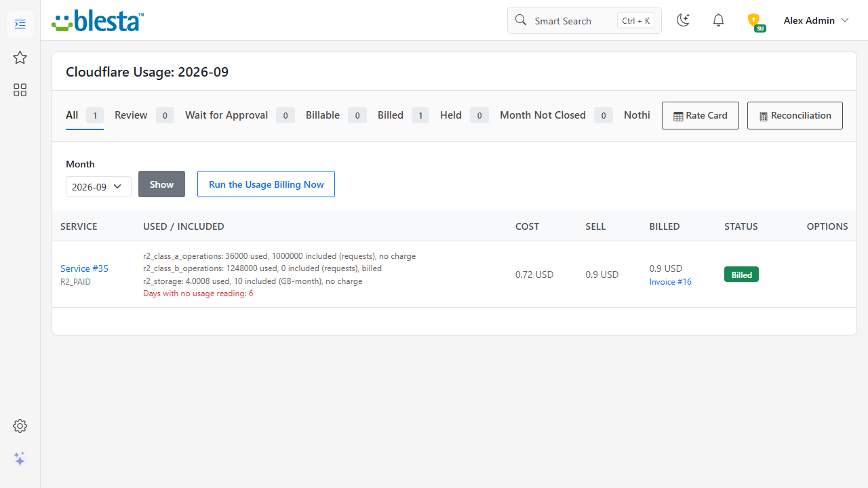
Task: Click the SERVICE column header
Action: click(x=79, y=226)
